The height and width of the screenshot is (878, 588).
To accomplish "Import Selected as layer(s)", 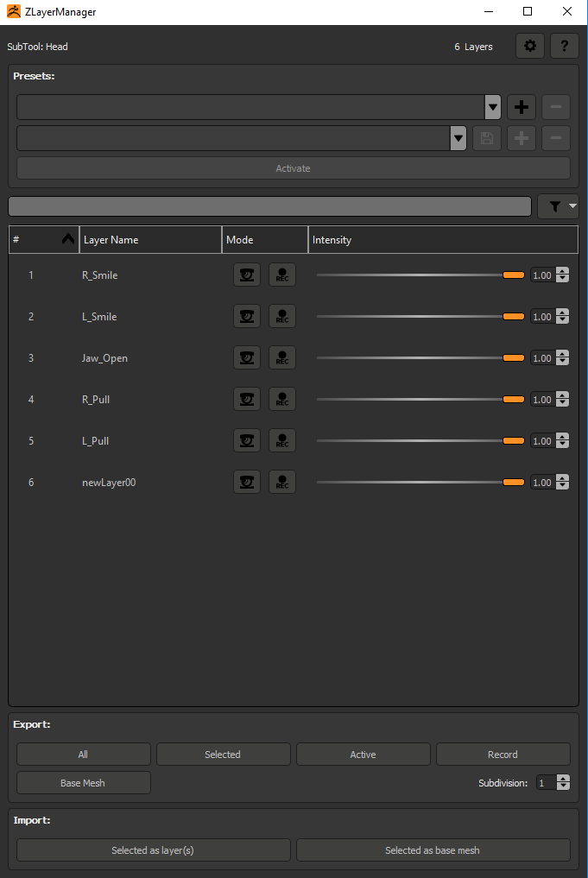I will tap(154, 850).
